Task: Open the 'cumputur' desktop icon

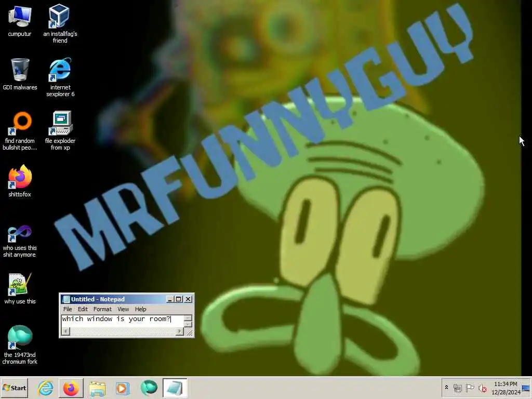Action: point(20,21)
